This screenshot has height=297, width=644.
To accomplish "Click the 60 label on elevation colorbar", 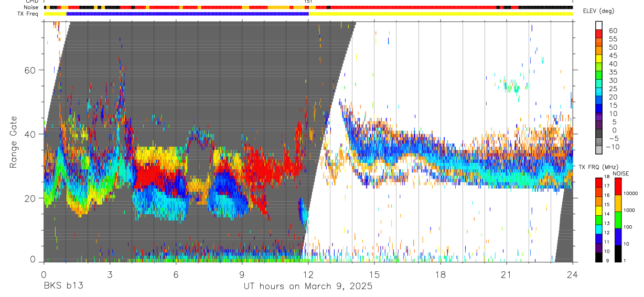I will coord(612,30).
